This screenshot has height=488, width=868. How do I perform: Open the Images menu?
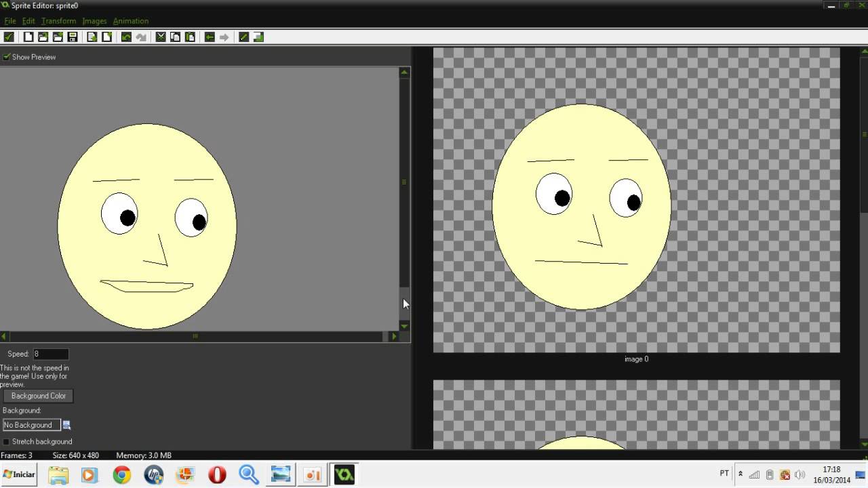(x=94, y=21)
